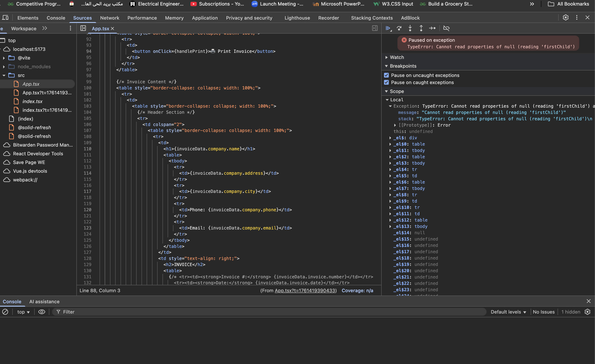The image size is (595, 364).
Task: Expand the @vite folder in file tree
Action: 4,58
